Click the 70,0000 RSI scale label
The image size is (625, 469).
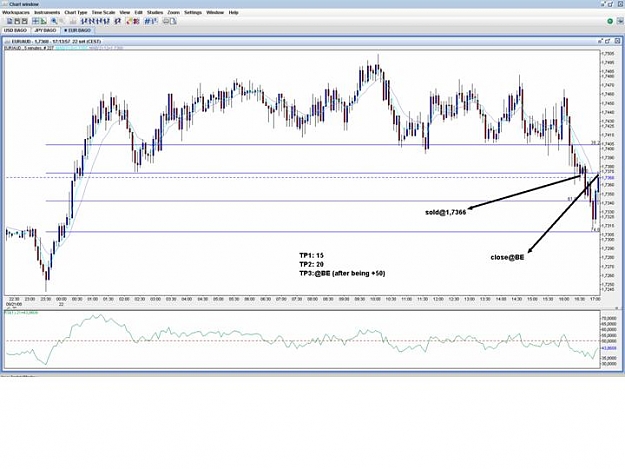pos(610,319)
